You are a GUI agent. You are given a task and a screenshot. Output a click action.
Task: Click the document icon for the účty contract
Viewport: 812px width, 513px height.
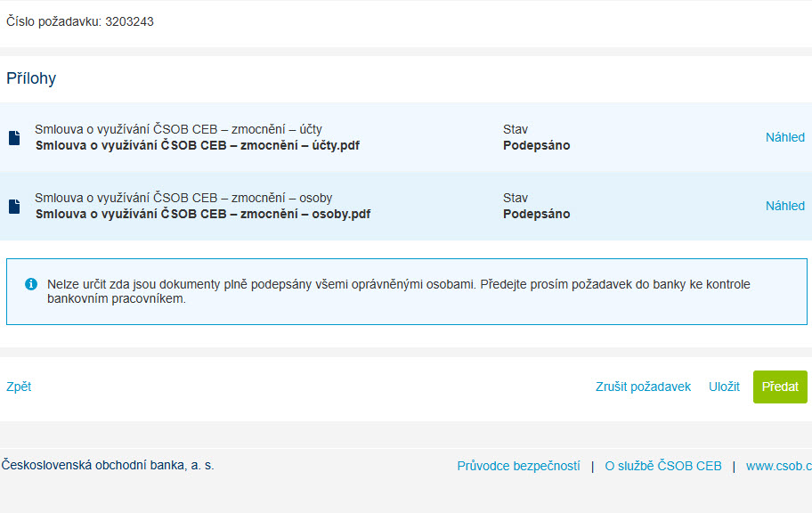pos(14,138)
